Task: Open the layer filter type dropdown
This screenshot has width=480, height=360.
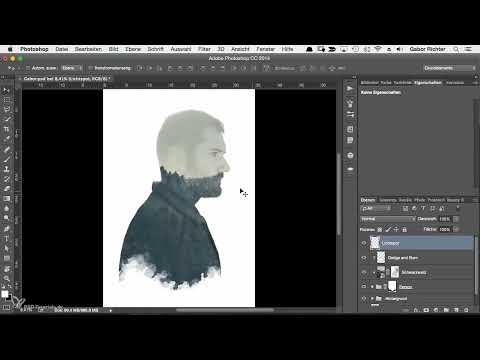Action: pos(376,209)
